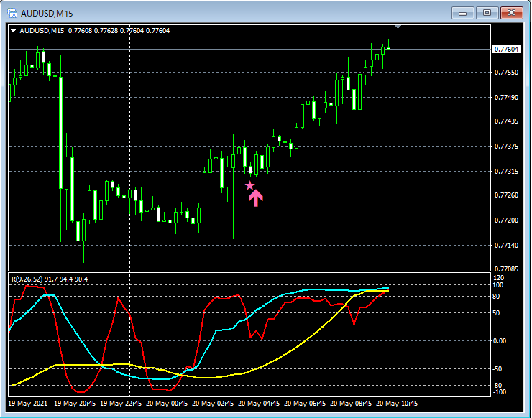
Task: Click the 20 May 02:45 time label
Action: click(x=213, y=404)
